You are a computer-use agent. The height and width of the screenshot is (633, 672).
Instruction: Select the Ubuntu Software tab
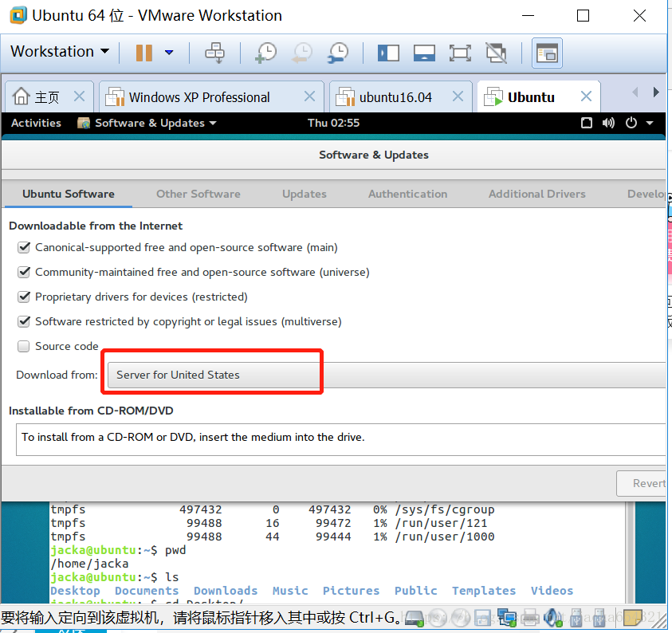(x=68, y=194)
